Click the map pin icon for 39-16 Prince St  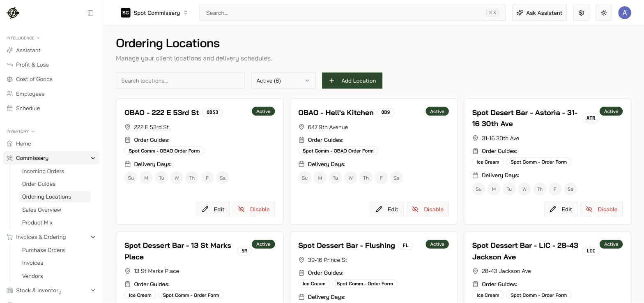(301, 260)
